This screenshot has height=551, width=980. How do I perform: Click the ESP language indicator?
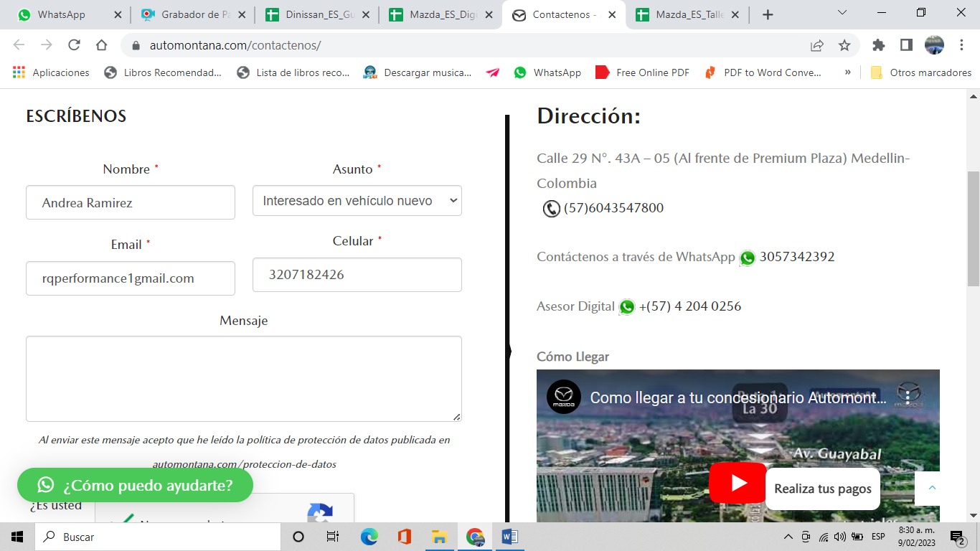[878, 537]
